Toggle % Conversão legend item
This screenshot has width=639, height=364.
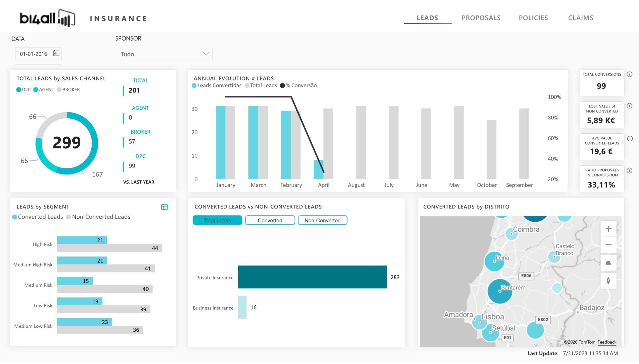click(x=298, y=86)
